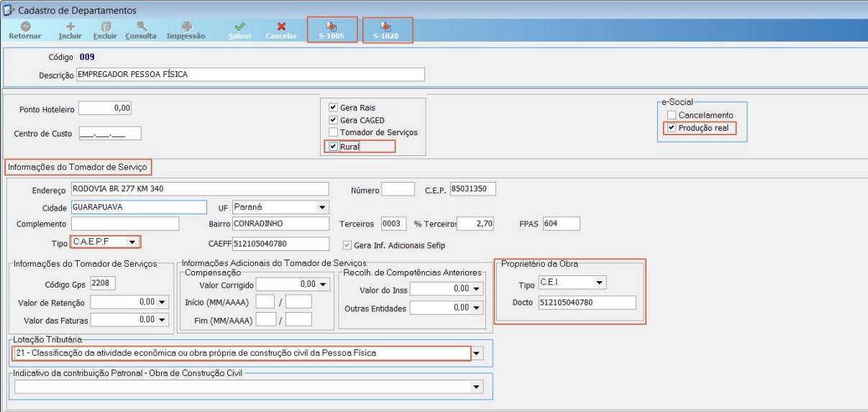Click the Incluir plus icon
This screenshot has height=412, width=868.
click(70, 26)
